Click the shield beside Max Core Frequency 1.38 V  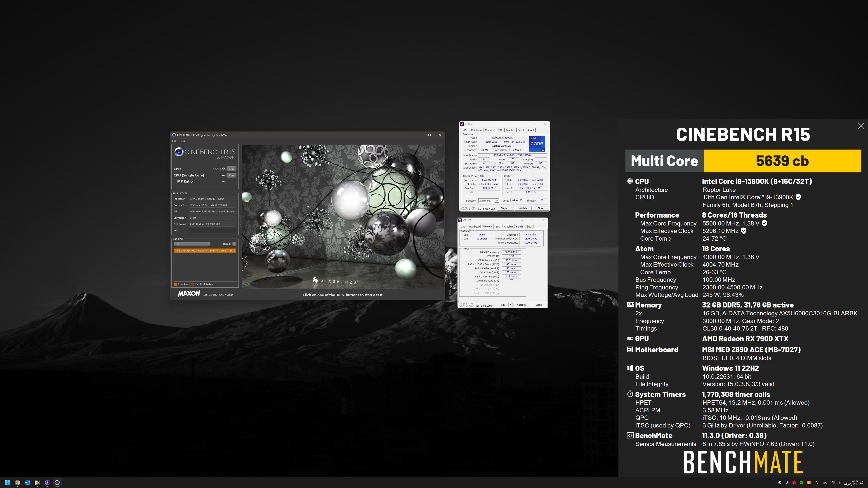point(764,223)
